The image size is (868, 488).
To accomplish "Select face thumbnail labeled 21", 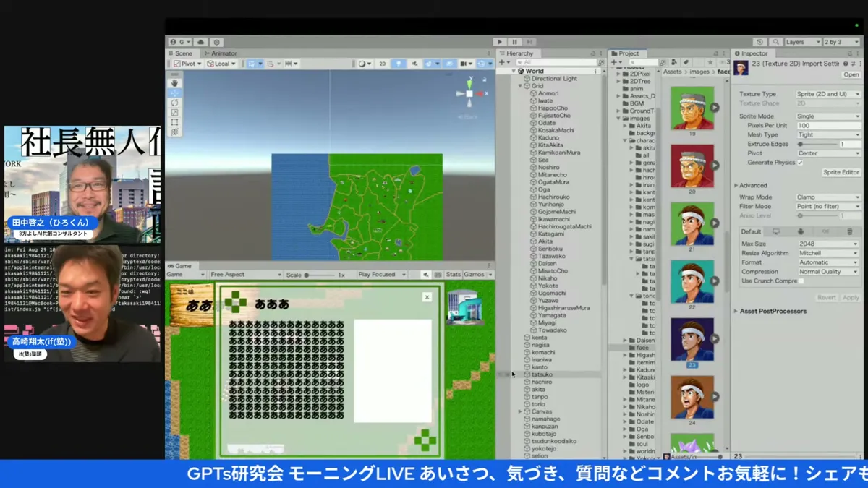I will click(692, 223).
